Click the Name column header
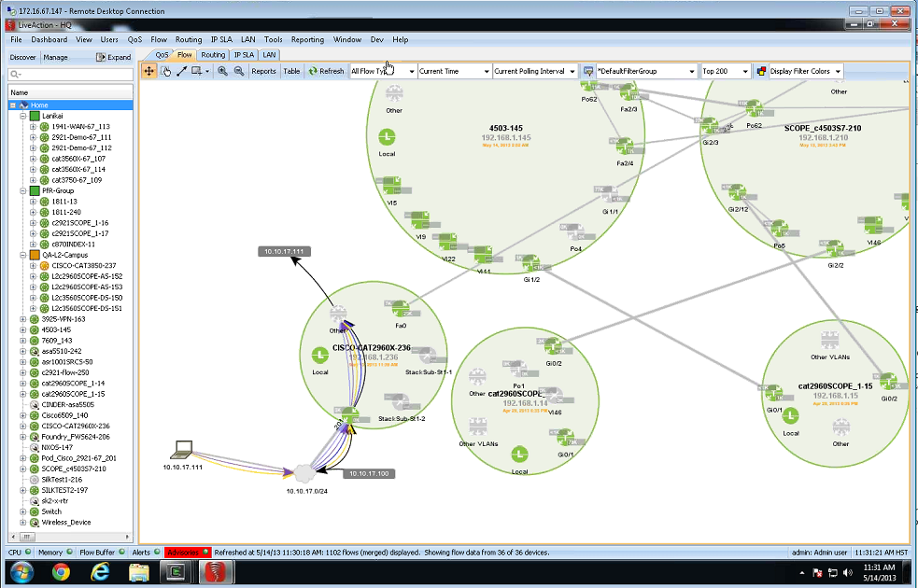 pyautogui.click(x=70, y=92)
